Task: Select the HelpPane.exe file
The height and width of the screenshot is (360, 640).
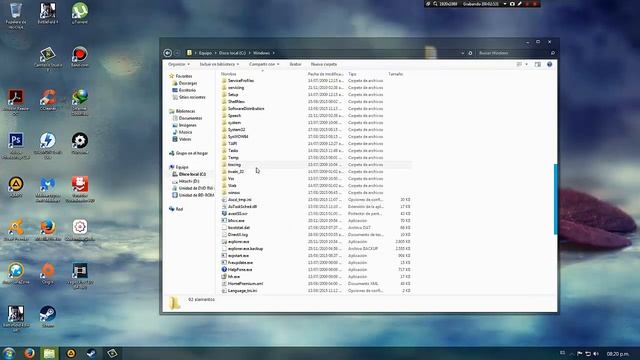Action: pos(240,270)
